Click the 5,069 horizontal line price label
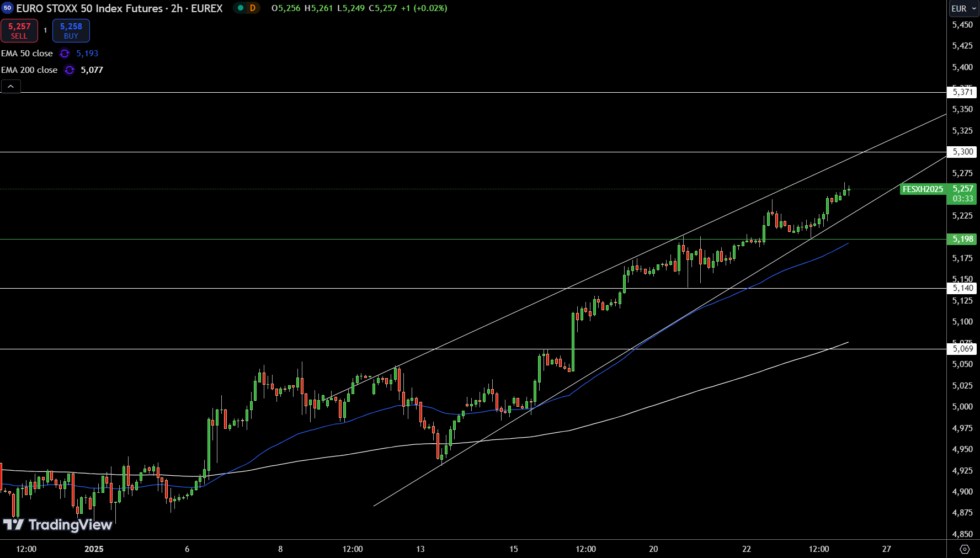The width and height of the screenshot is (980, 558). click(962, 349)
